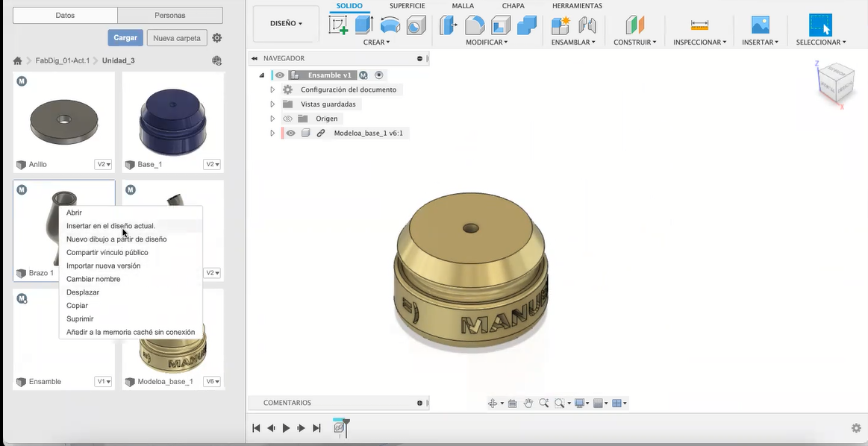Screen dimensions: 868x446
Task: Toggle visibility of Ensamble v1 root
Action: 280,75
